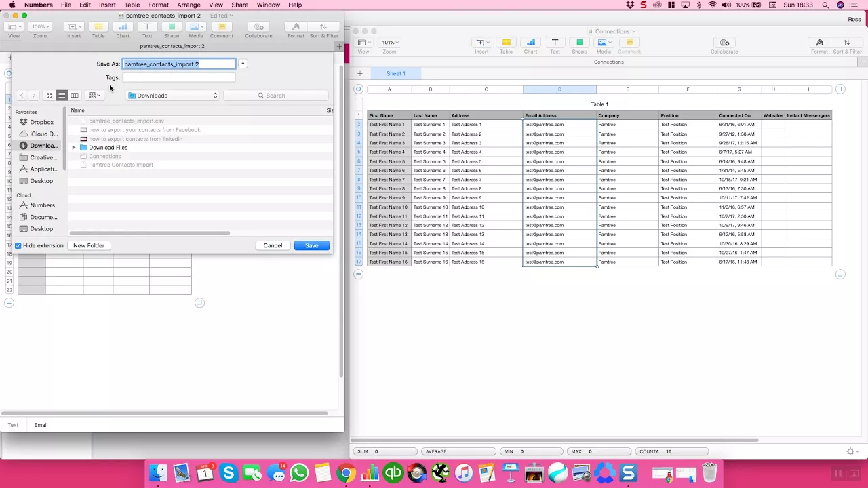Toggle Hide extension checkbox

pyautogui.click(x=18, y=245)
